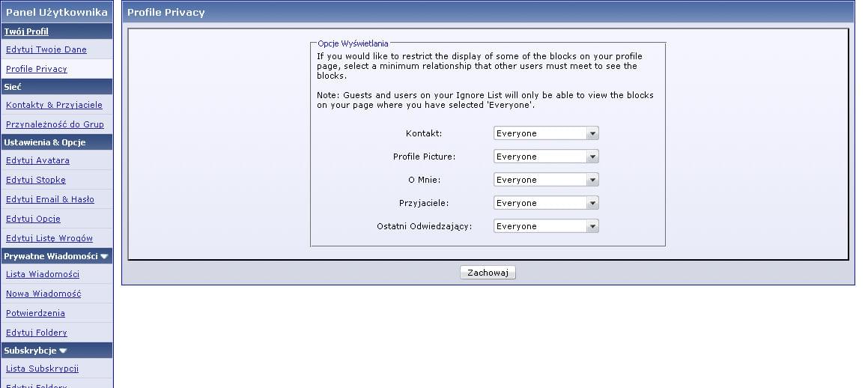Open the Ostatni Odwiedzający visibility dropdown
The width and height of the screenshot is (868, 388).
pos(546,226)
